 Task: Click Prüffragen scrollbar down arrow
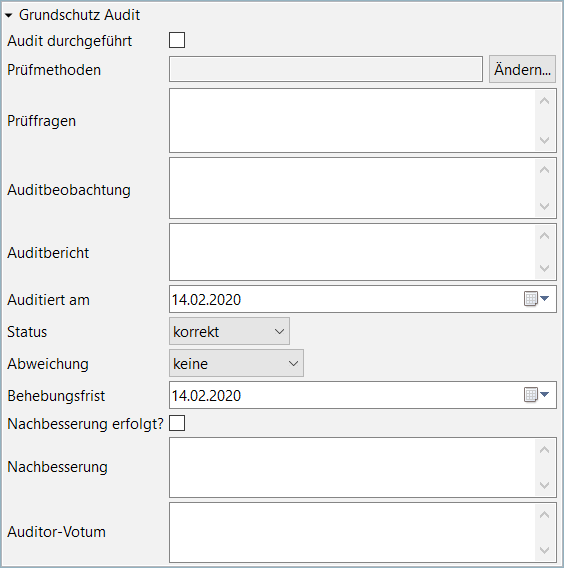point(544,140)
